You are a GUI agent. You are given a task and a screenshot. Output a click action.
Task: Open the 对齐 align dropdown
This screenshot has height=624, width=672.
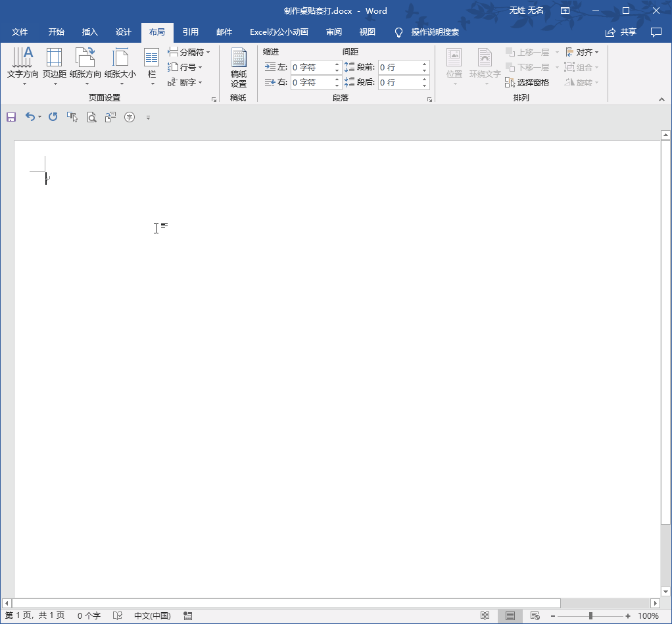coord(582,53)
